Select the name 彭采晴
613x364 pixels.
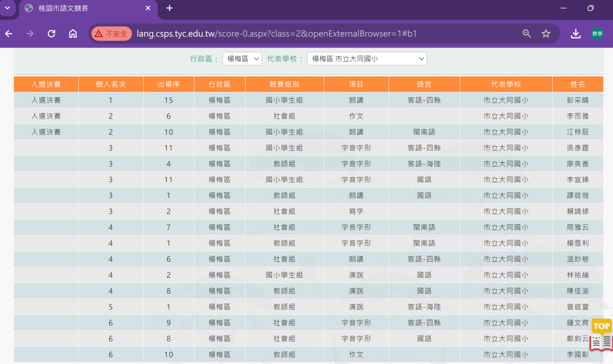click(578, 101)
